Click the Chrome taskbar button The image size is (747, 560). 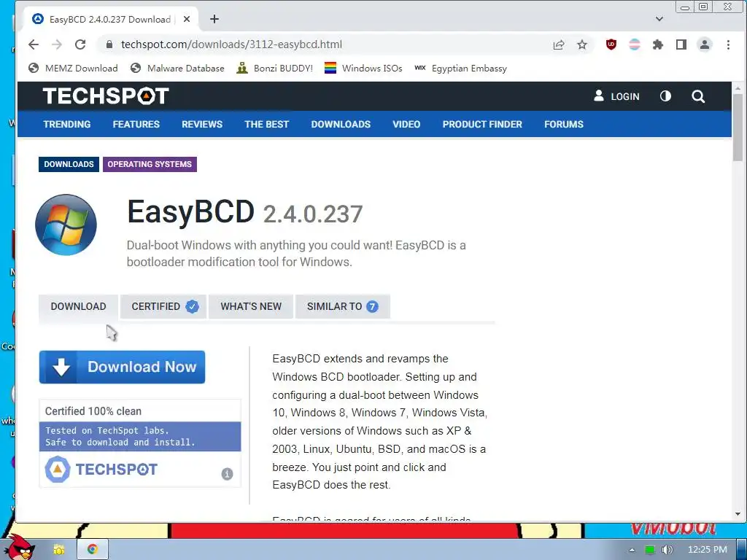(92, 550)
